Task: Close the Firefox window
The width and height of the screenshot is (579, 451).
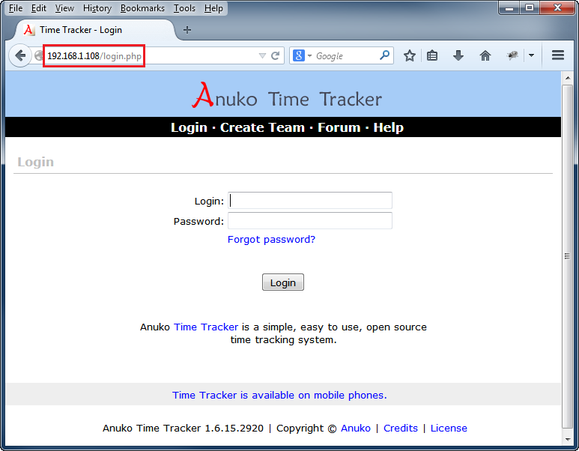Action: [x=558, y=7]
